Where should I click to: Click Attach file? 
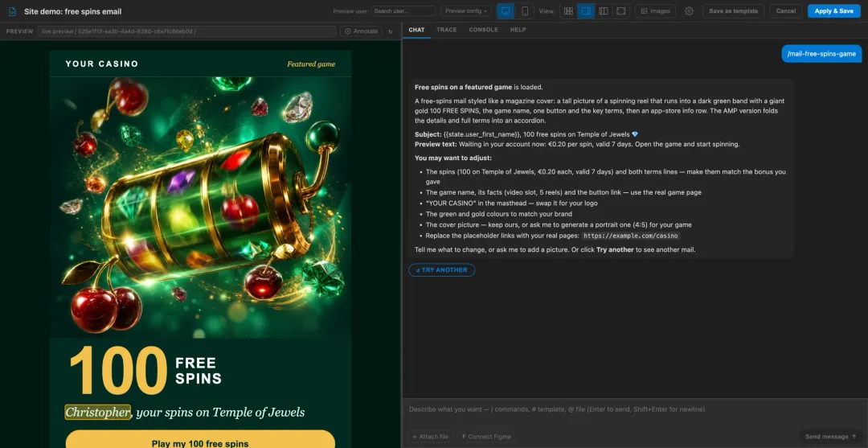click(x=431, y=437)
